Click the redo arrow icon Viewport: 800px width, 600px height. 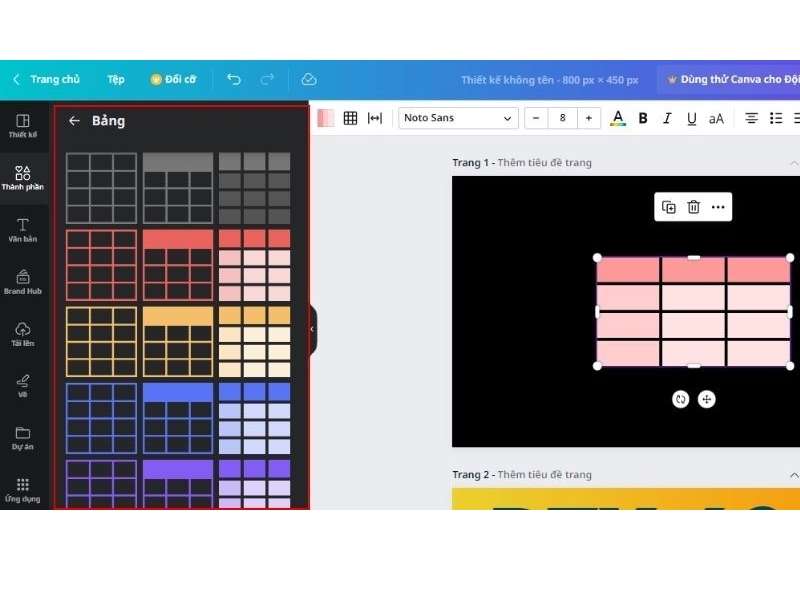(267, 79)
